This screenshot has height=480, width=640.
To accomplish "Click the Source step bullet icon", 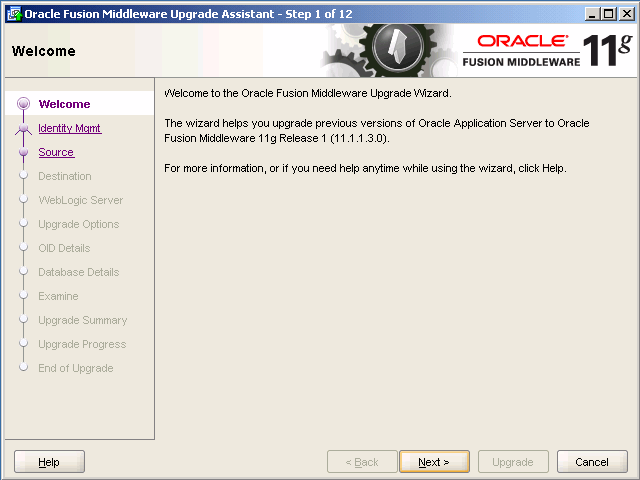I will 23,152.
